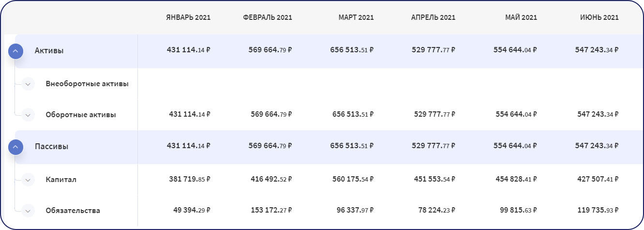Select the МАРТ 2021 column header
The height and width of the screenshot is (230, 644).
pos(356,17)
